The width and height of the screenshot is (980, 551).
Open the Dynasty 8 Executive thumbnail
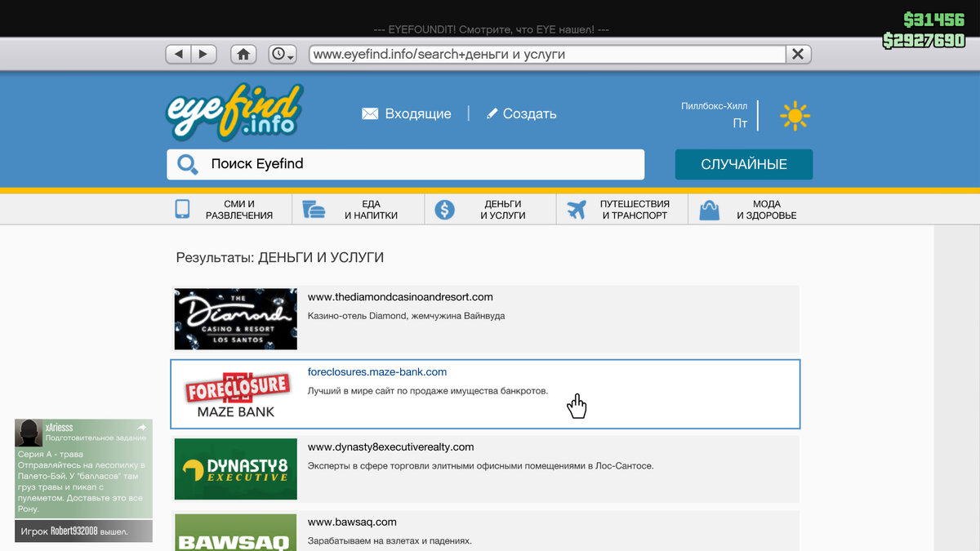(x=236, y=469)
